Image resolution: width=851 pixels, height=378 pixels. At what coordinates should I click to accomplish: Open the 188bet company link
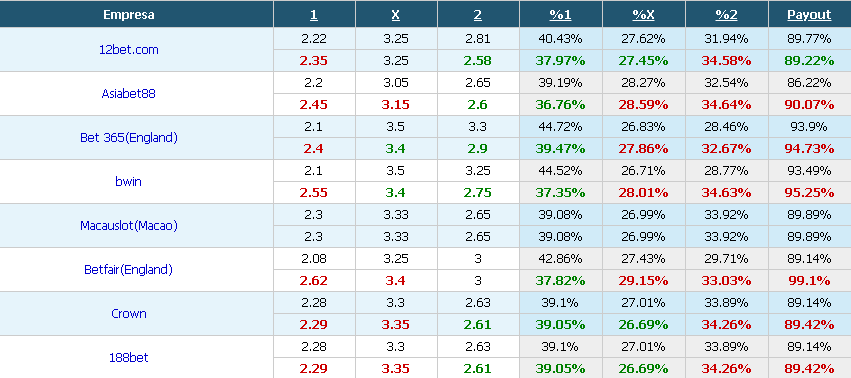coord(129,357)
